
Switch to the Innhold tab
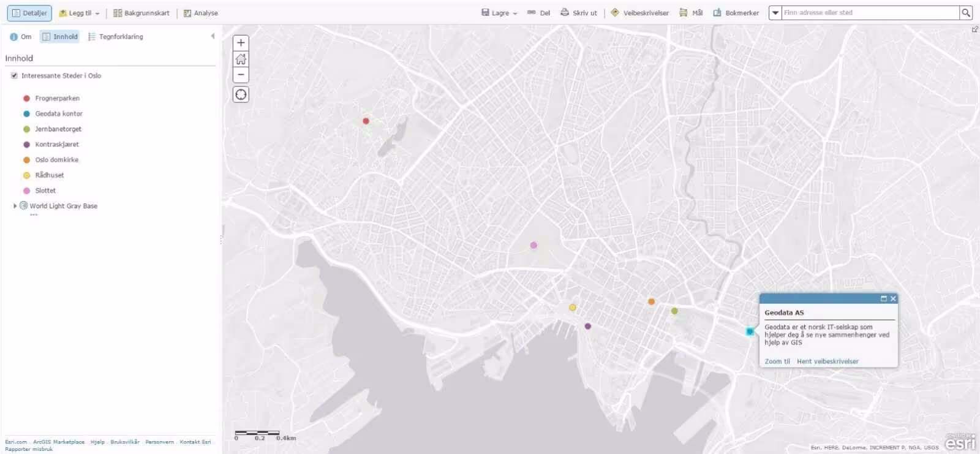(x=60, y=37)
